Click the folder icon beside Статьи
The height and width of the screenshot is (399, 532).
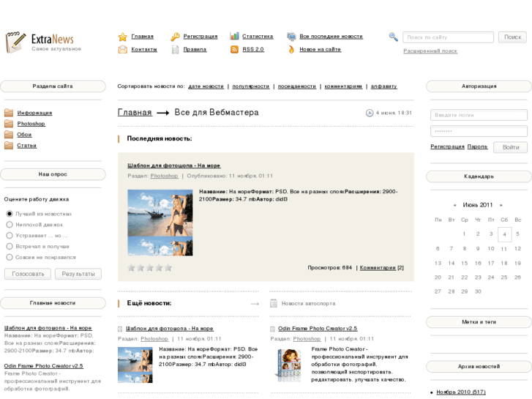(x=9, y=146)
